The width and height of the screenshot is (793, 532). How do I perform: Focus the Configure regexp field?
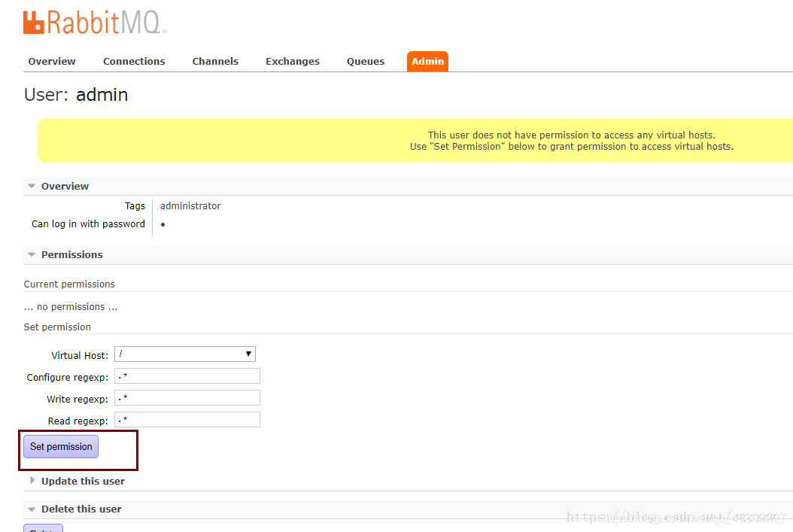click(187, 375)
